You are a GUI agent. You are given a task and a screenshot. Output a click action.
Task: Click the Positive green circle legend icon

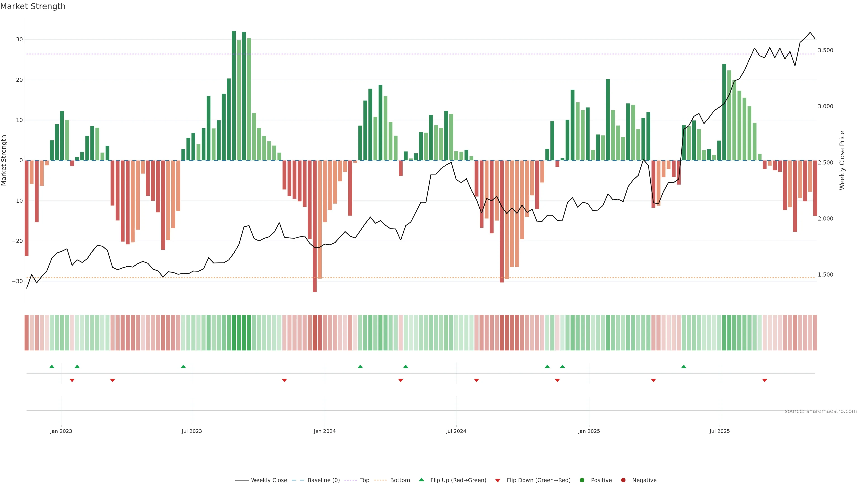[x=582, y=480]
